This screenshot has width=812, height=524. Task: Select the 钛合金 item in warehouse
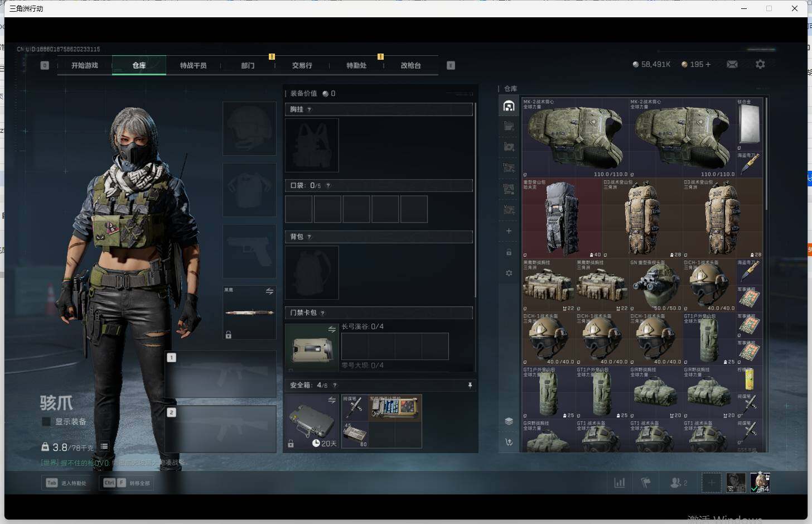[748, 124]
